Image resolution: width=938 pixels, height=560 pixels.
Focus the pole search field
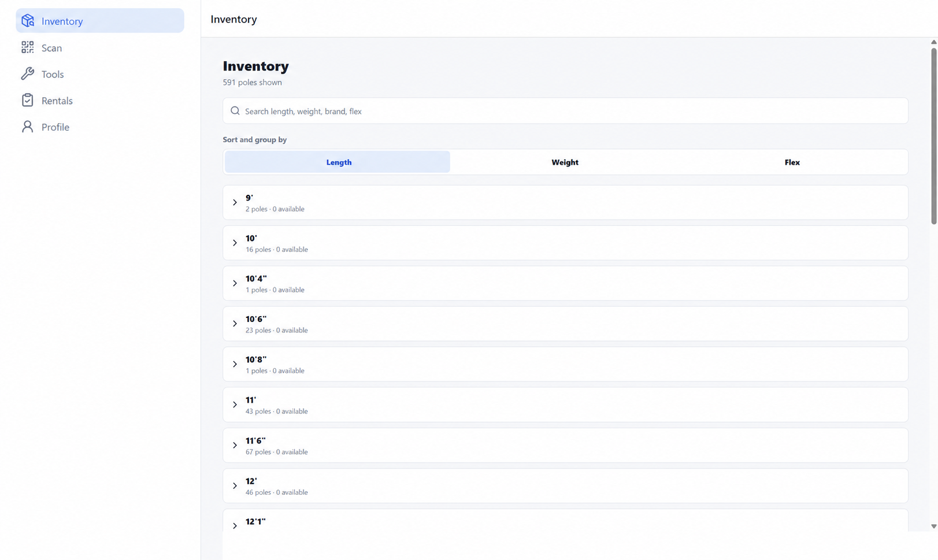click(565, 111)
